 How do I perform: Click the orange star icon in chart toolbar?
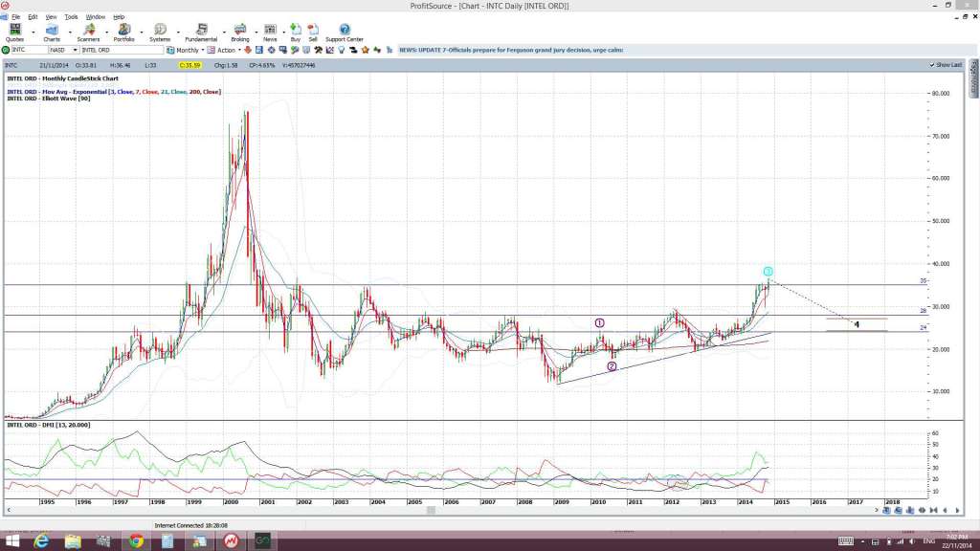(x=365, y=50)
